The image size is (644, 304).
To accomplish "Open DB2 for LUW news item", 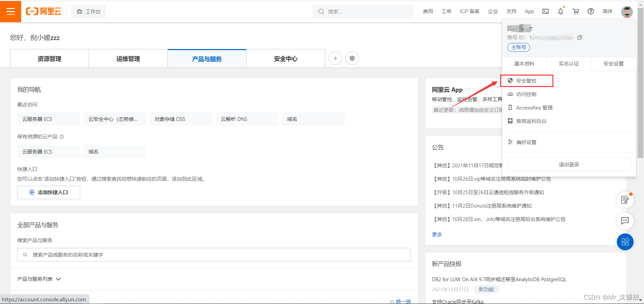I will click(x=499, y=279).
